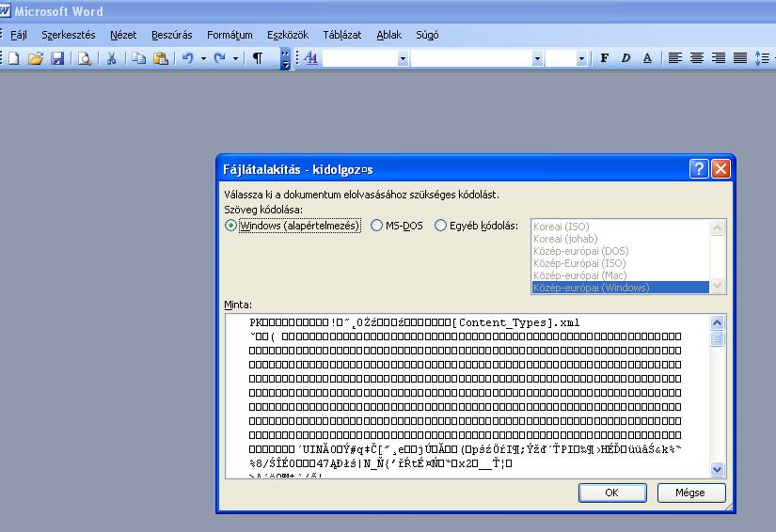This screenshot has height=532, width=776.
Task: Click the Open folder icon
Action: tap(36, 58)
